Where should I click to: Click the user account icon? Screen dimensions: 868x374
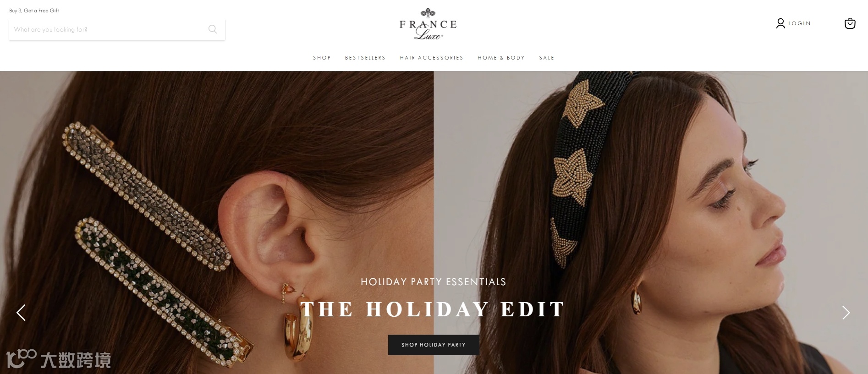pos(780,23)
